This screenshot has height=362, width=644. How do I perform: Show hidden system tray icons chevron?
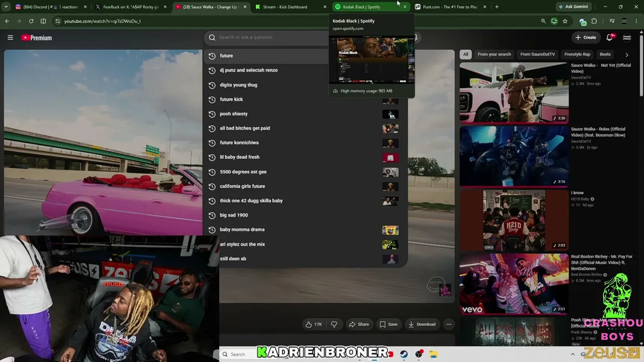[573, 354]
